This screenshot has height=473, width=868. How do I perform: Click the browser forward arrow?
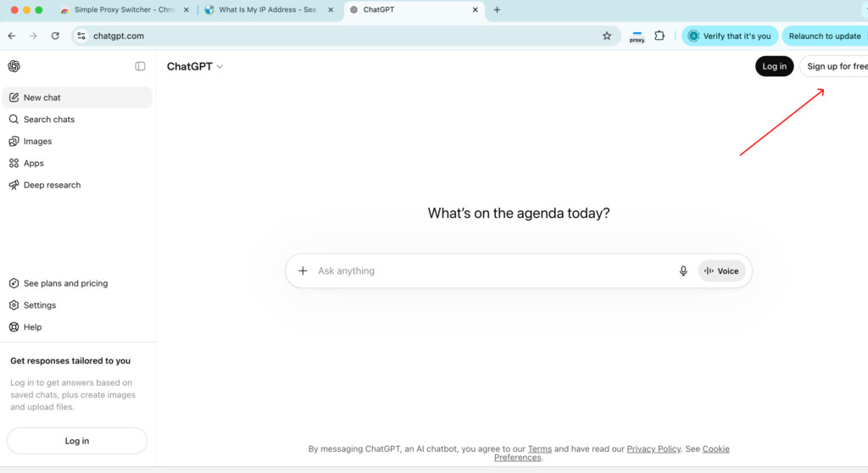point(33,36)
